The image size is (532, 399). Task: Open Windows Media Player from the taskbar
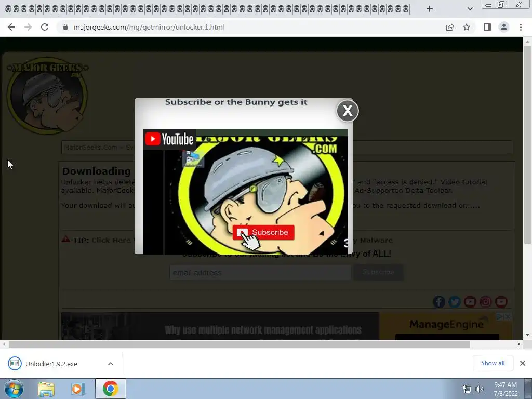(x=77, y=389)
